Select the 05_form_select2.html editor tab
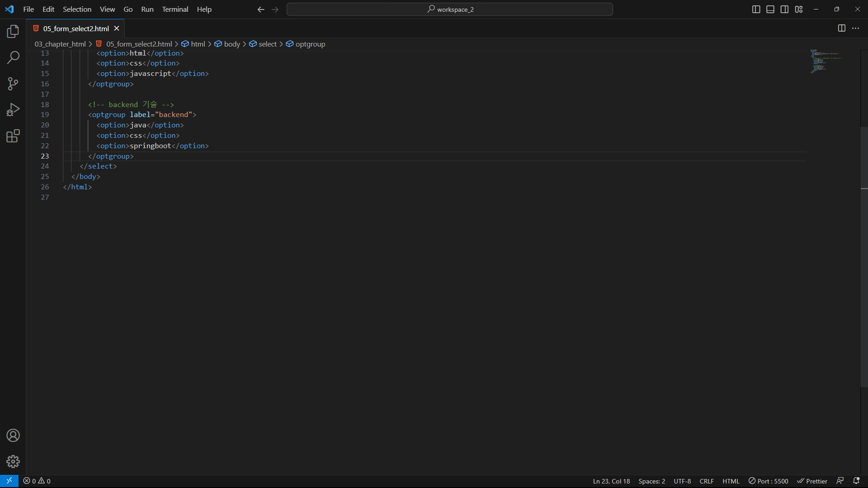 (75, 28)
